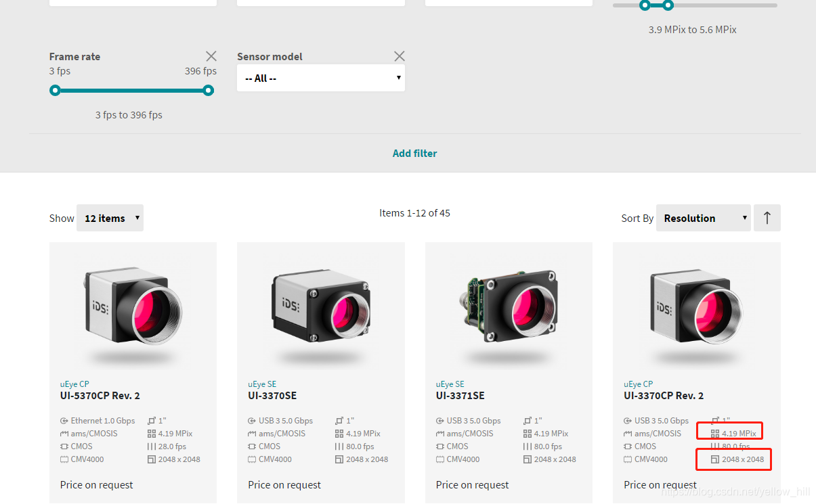The width and height of the screenshot is (816, 504).
Task: Click the CMOS sensor type icon on UI-5370CP
Action: pyautogui.click(x=64, y=446)
